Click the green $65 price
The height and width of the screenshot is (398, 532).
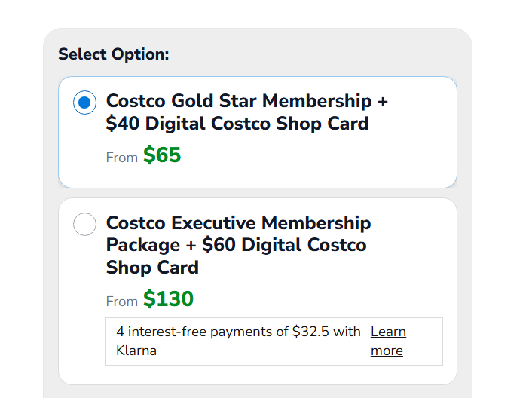[162, 155]
